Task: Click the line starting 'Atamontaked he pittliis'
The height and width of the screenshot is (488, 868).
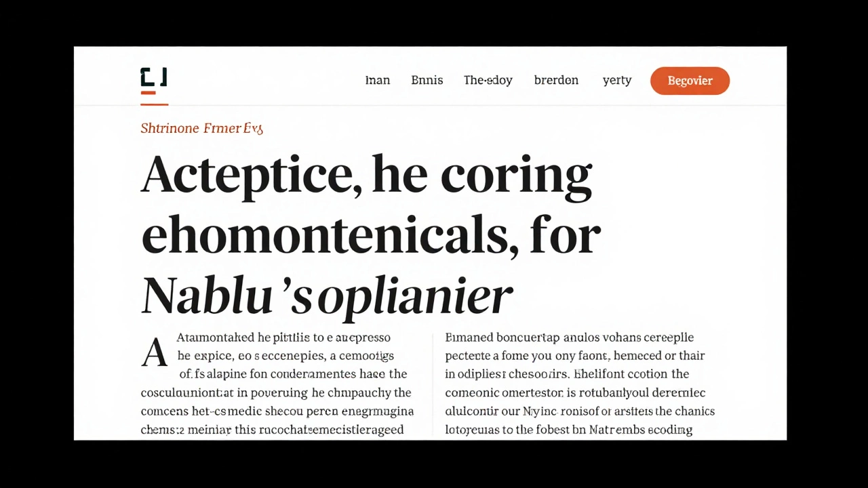Action: [283, 338]
